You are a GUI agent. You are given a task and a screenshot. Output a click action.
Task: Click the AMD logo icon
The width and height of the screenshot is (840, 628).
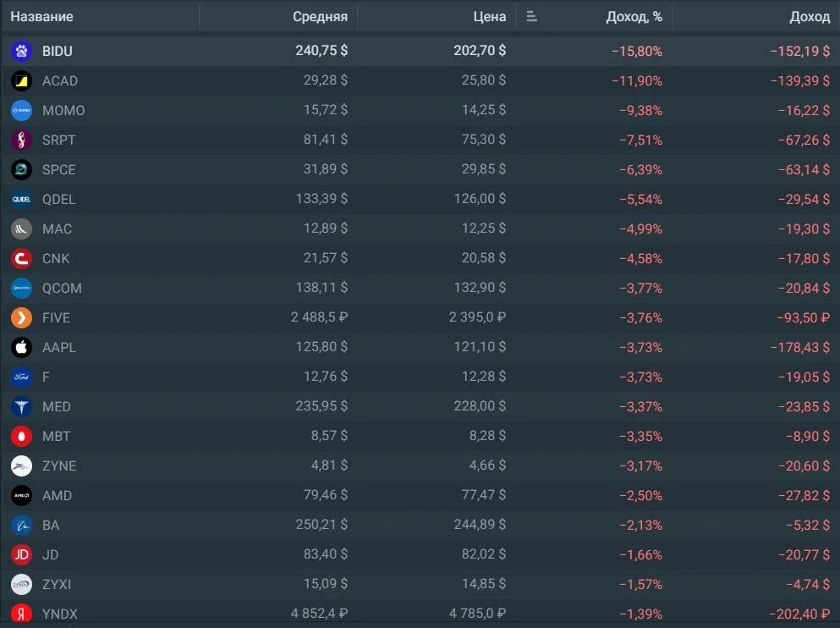pyautogui.click(x=21, y=496)
